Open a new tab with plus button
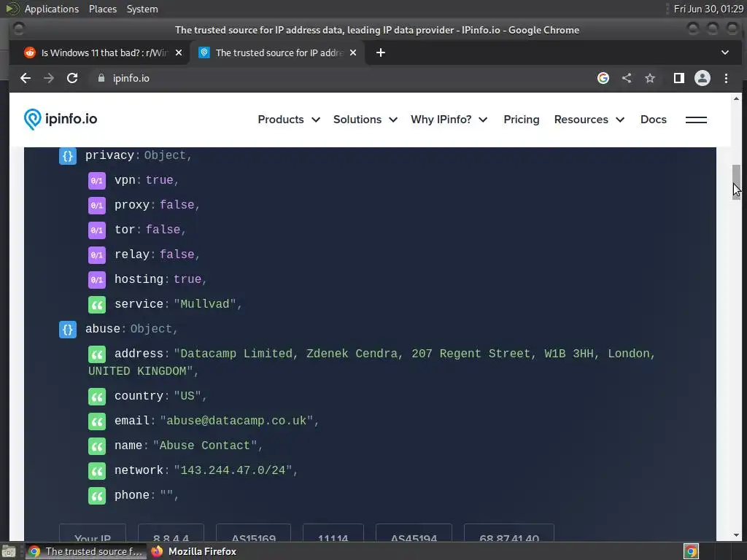This screenshot has width=747, height=560. (x=381, y=52)
